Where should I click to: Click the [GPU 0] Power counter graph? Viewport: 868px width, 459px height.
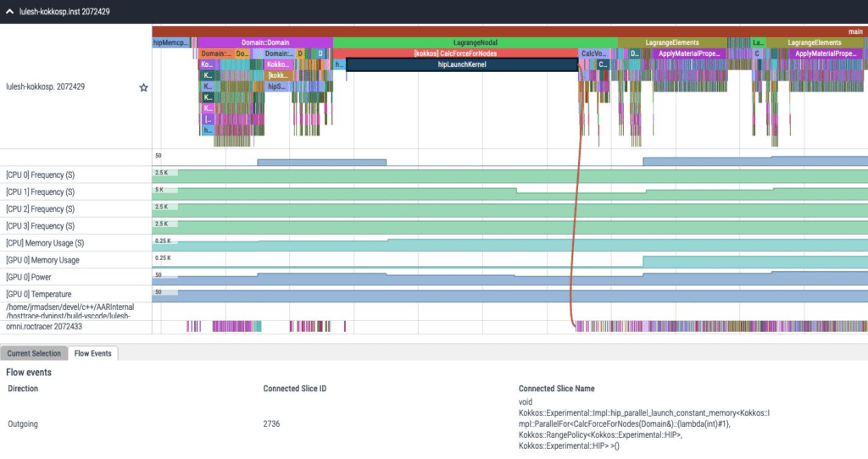[509, 277]
